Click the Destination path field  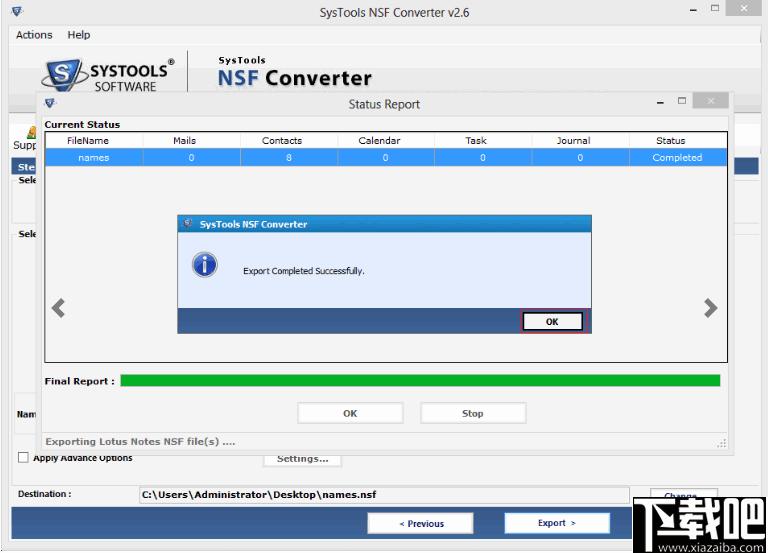pos(384,495)
